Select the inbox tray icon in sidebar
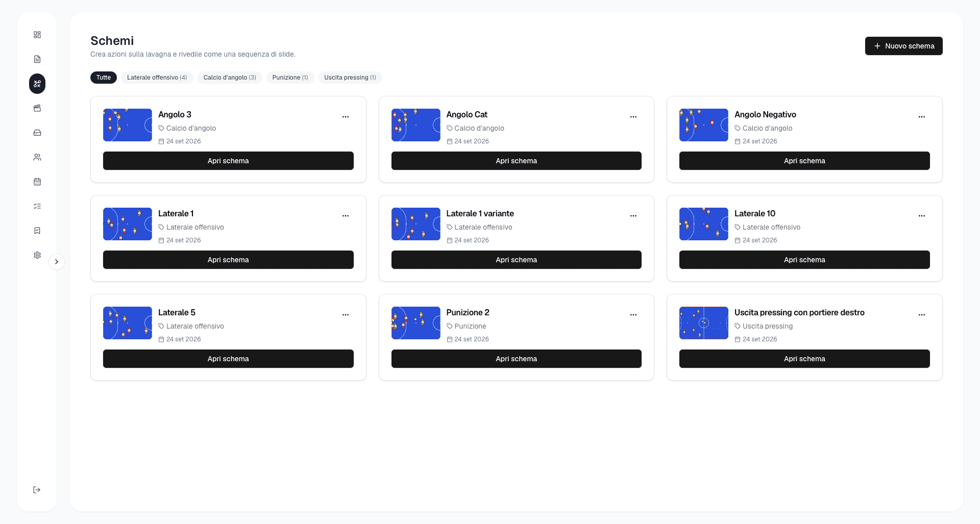Screen dimensions: 980x524 point(37,133)
